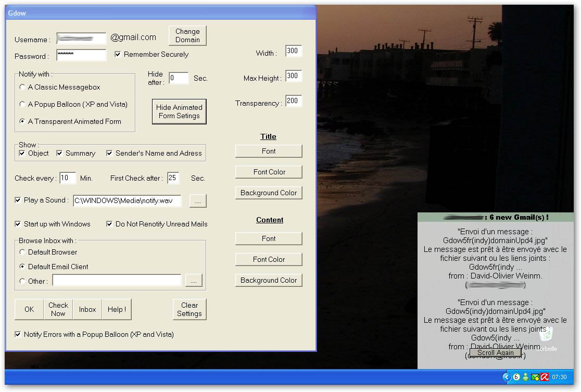Pick Background Color under the Title heading
581x392 pixels.
point(269,193)
